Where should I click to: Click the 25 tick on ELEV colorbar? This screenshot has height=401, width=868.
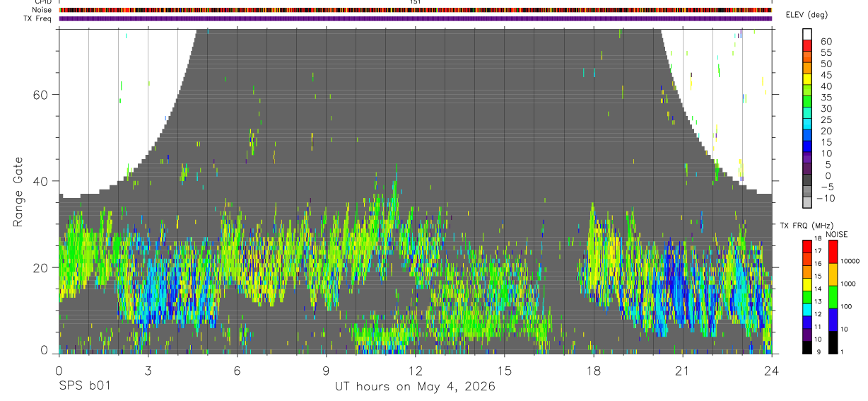825,120
